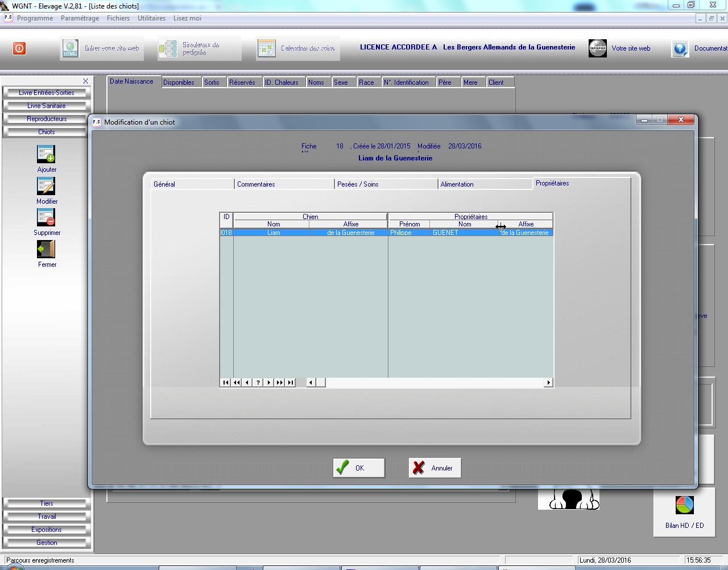Go to last record in grid navigator
The height and width of the screenshot is (570, 728).
pos(291,382)
